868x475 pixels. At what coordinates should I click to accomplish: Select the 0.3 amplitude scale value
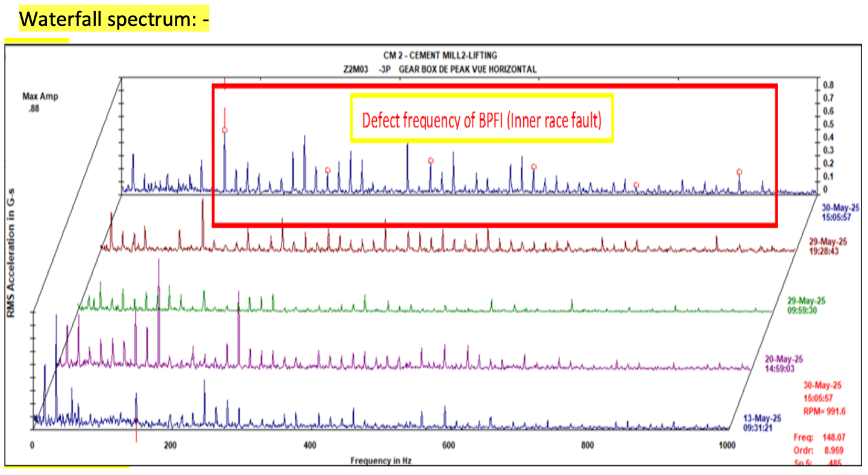coord(829,150)
